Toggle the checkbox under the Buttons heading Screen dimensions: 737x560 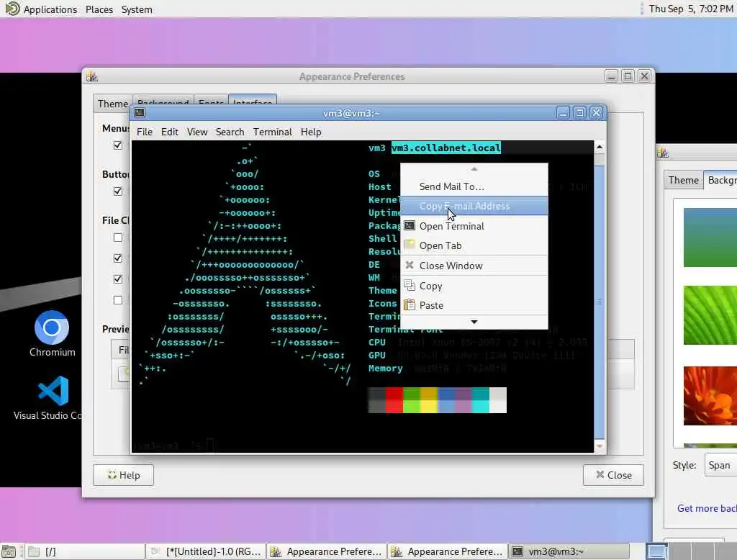pyautogui.click(x=118, y=191)
